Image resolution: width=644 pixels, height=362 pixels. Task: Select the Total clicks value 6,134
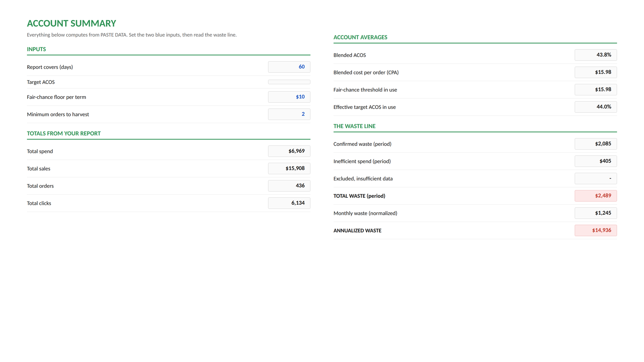[289, 203]
